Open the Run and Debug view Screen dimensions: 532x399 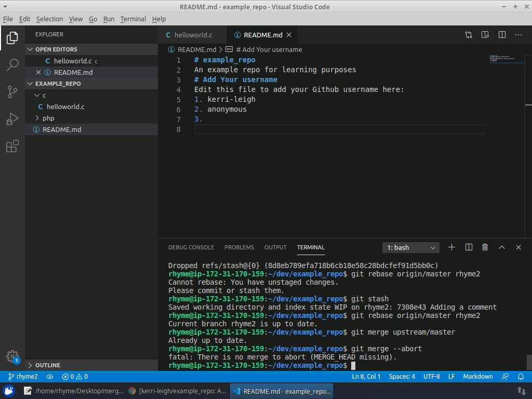tap(12, 119)
